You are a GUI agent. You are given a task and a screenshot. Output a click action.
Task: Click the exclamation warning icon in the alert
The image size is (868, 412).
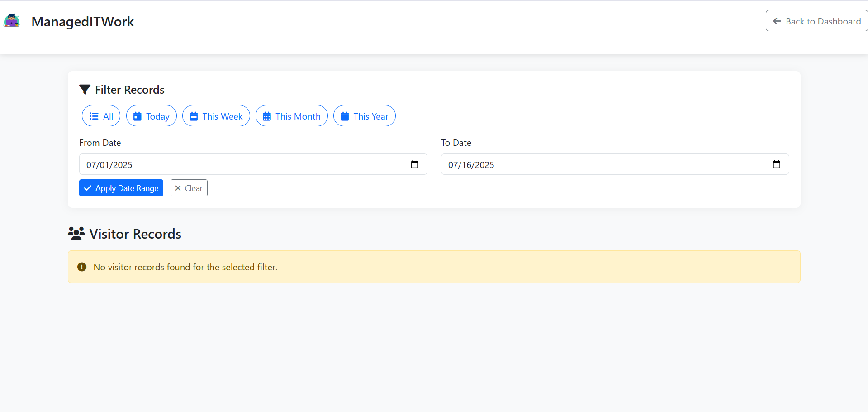(x=82, y=267)
